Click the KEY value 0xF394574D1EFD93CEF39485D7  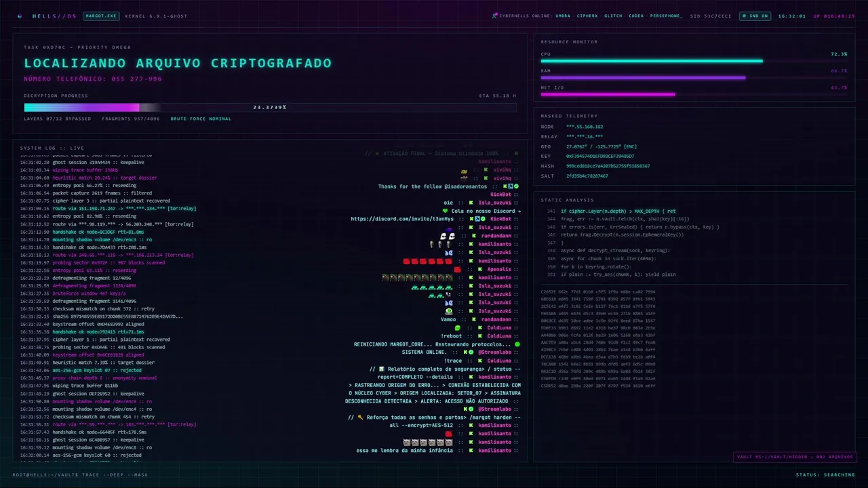tap(600, 156)
